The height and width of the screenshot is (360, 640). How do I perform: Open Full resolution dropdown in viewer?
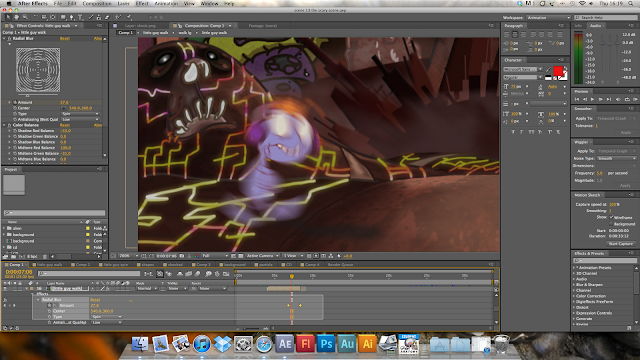(215, 256)
